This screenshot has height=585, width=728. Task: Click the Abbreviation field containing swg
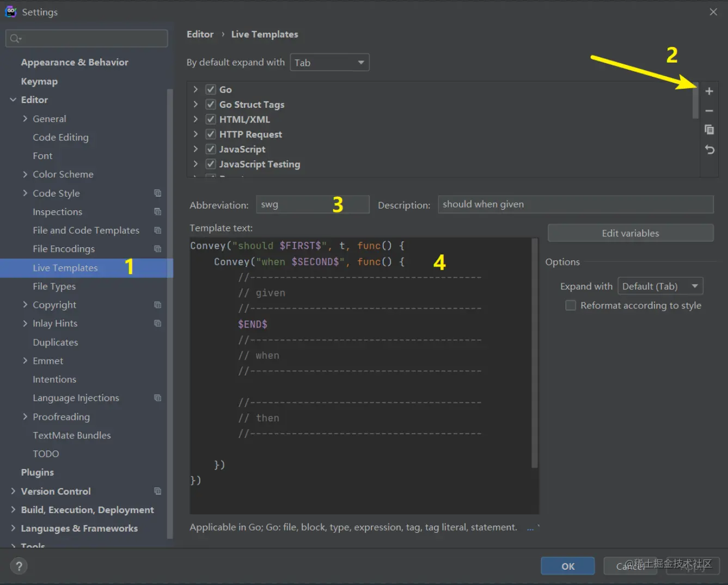[x=313, y=204]
